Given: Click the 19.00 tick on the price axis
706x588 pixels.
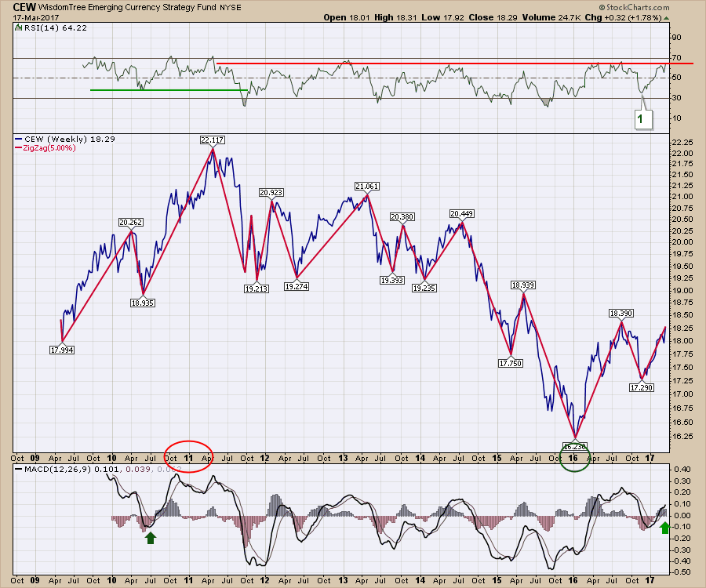Looking at the screenshot, I should (x=682, y=291).
